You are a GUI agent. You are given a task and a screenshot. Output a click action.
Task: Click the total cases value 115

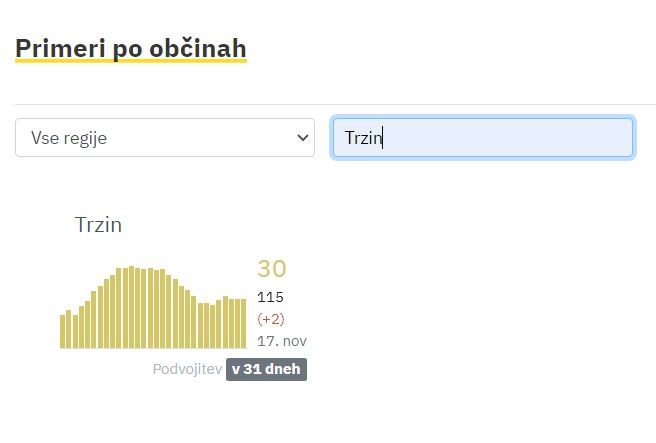pos(271,297)
